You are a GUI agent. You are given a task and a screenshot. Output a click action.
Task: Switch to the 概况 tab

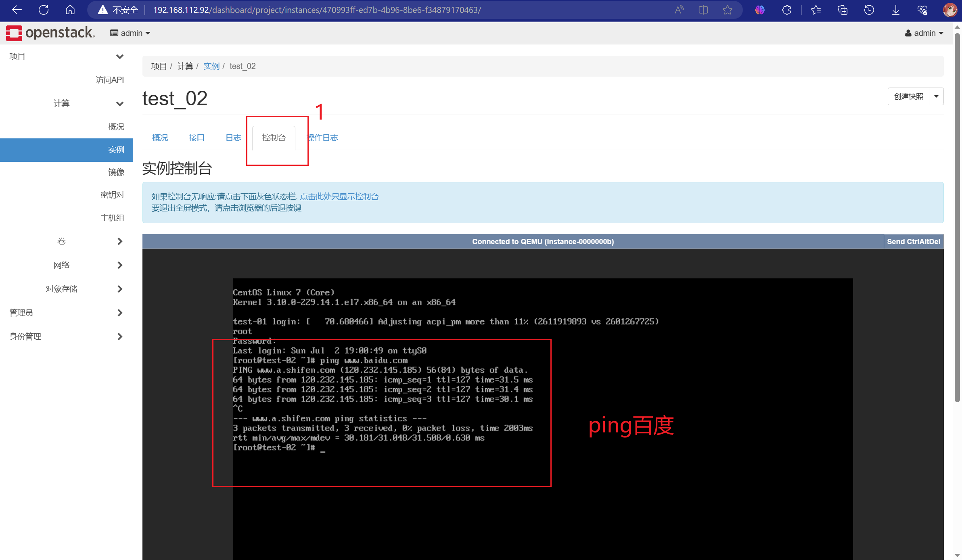pyautogui.click(x=160, y=138)
